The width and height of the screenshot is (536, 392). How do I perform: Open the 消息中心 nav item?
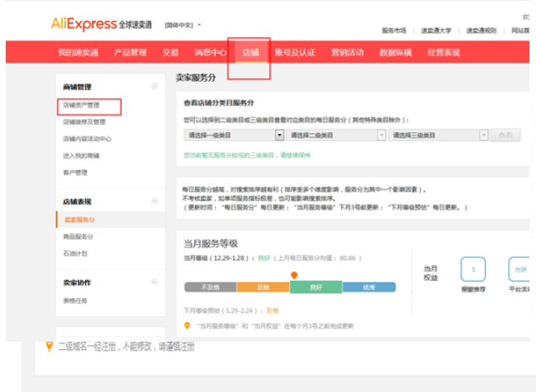pos(210,52)
